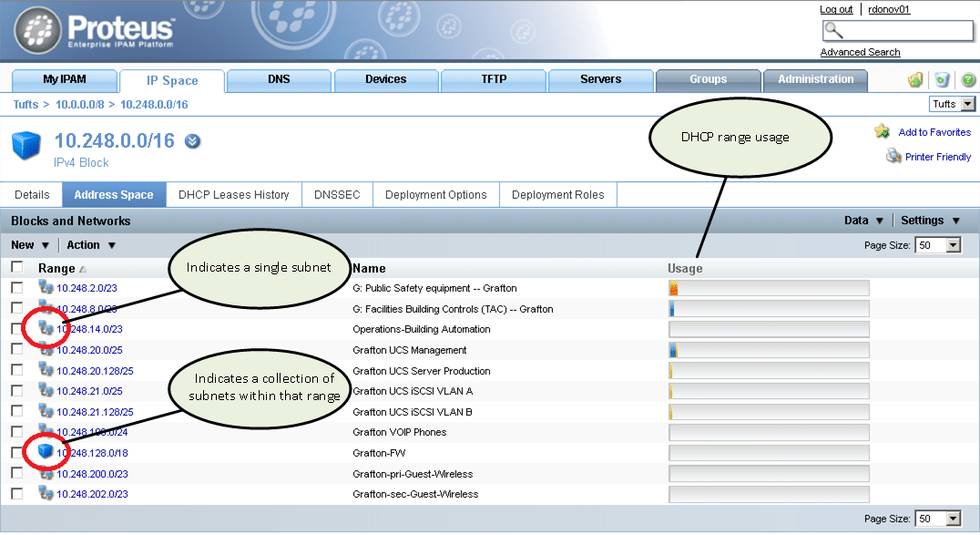Viewport: 980px width, 535px height.
Task: Click the usage bar for Grafton UCS Management
Action: (x=769, y=349)
